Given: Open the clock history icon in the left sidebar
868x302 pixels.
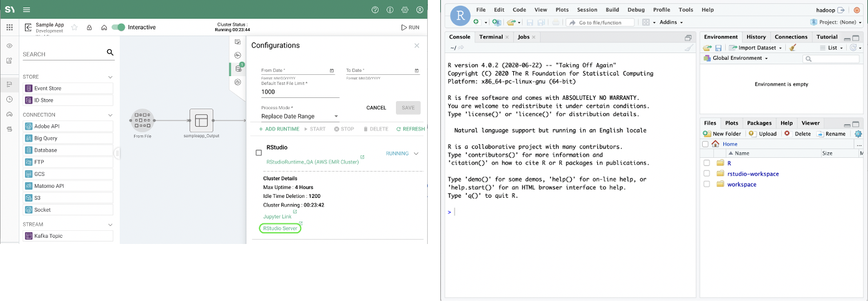Looking at the screenshot, I should point(9,99).
